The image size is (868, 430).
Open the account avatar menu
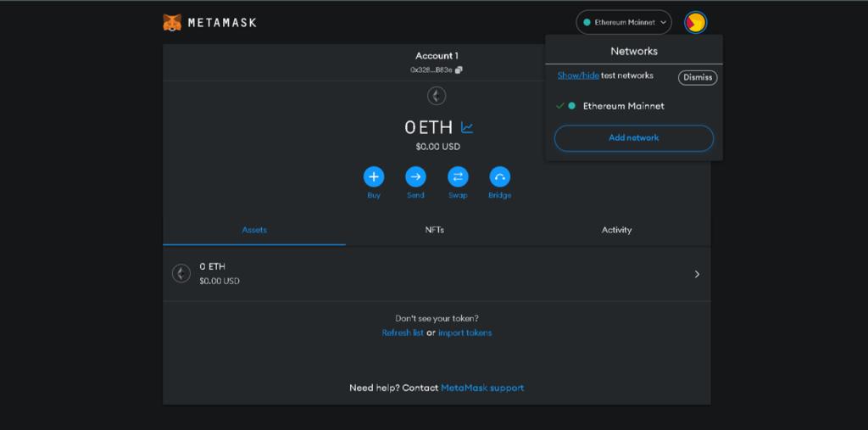(695, 22)
